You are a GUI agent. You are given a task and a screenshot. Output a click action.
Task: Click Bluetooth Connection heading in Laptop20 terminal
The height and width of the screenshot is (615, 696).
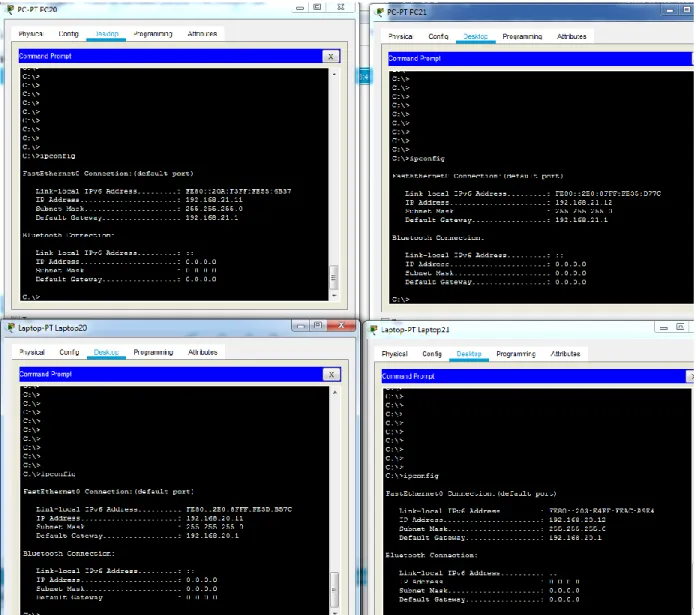click(x=69, y=554)
